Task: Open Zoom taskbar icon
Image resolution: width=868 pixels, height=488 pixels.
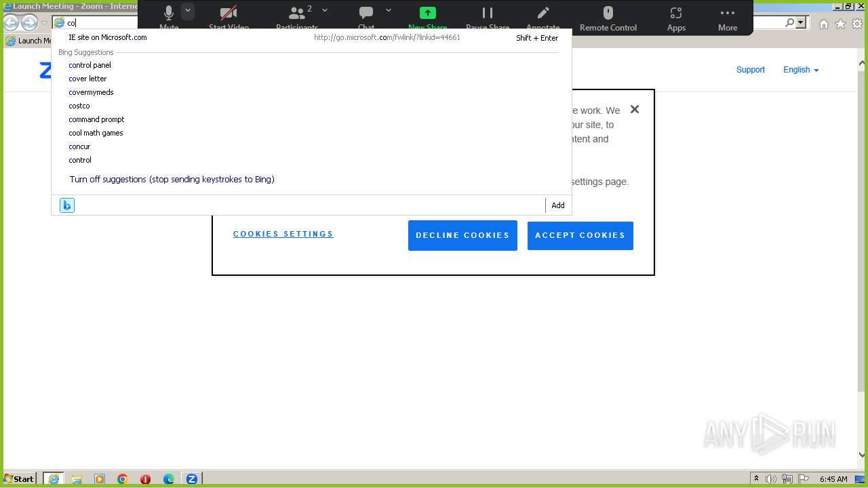Action: [x=192, y=479]
